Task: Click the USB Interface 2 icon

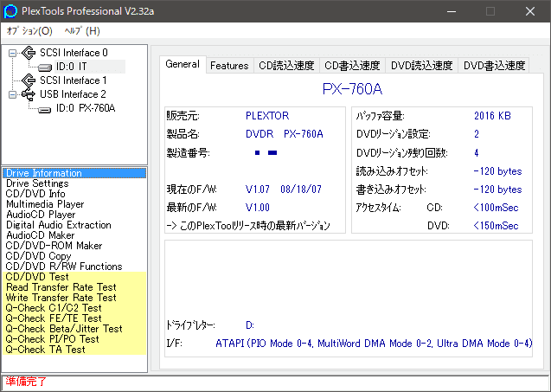Action: [x=28, y=94]
